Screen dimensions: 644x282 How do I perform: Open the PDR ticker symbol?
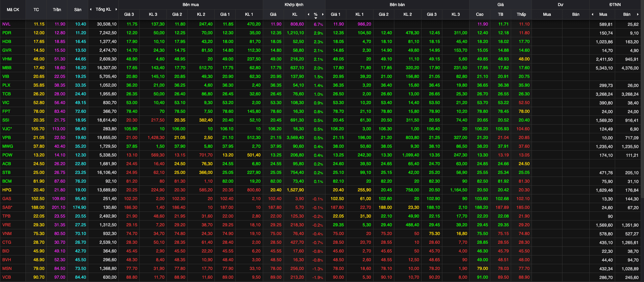(7, 33)
